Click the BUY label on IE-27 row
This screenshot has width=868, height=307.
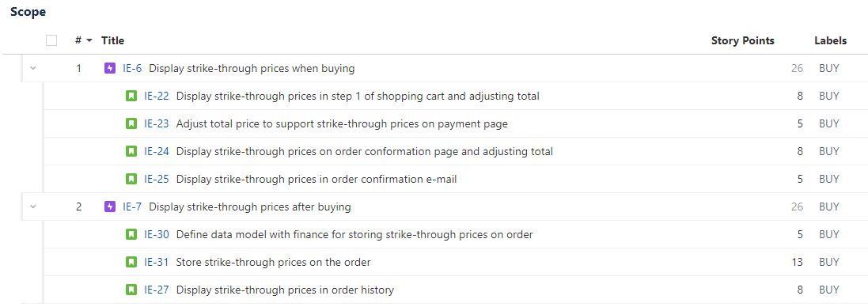829,290
